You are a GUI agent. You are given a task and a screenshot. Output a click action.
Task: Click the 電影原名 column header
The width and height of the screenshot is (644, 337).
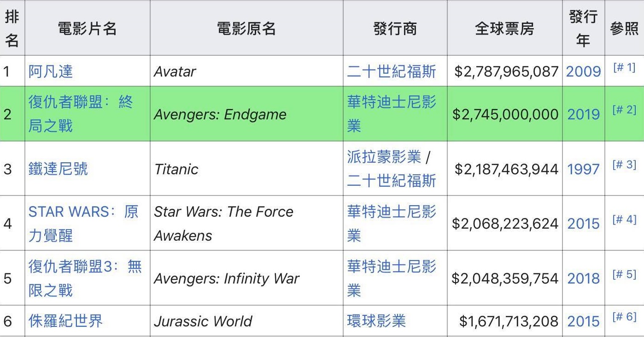click(x=246, y=29)
